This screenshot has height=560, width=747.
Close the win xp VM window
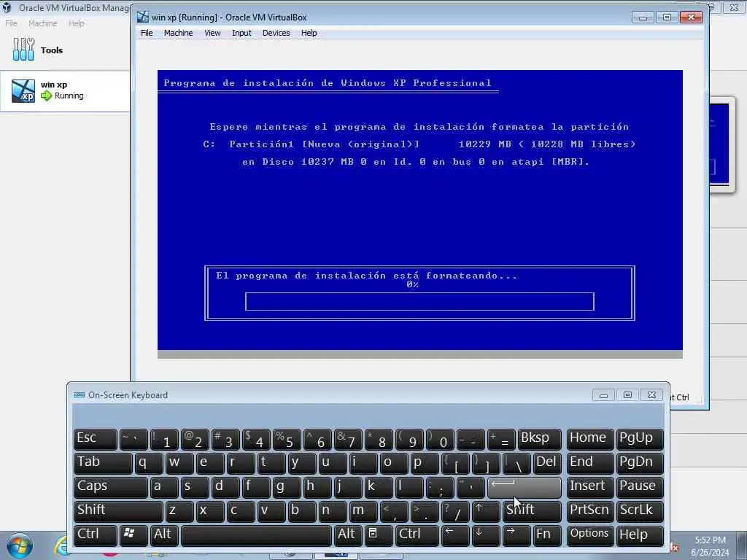pos(691,17)
